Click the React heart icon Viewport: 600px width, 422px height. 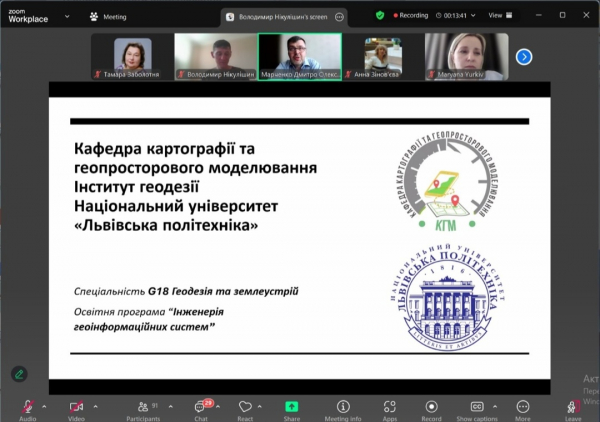(x=246, y=407)
